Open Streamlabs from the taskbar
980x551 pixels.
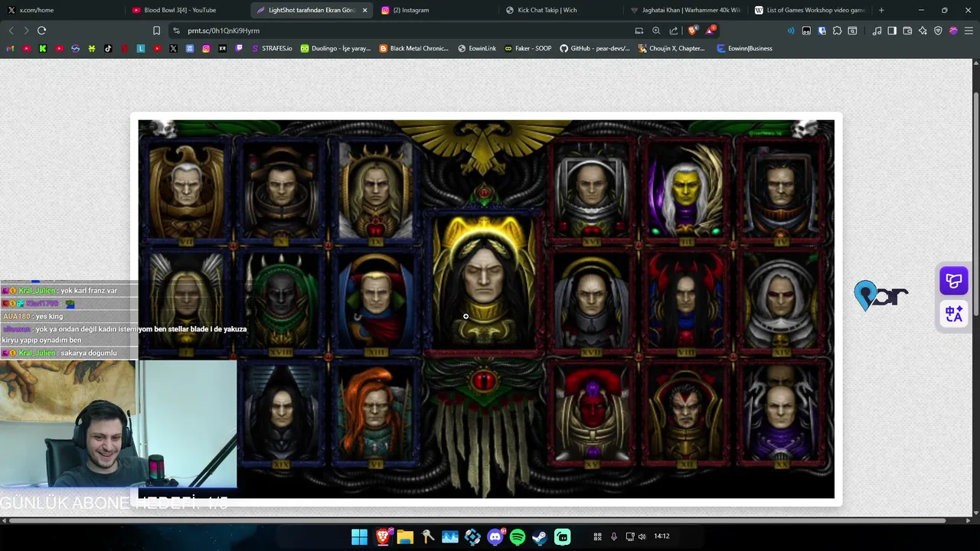[x=563, y=536]
